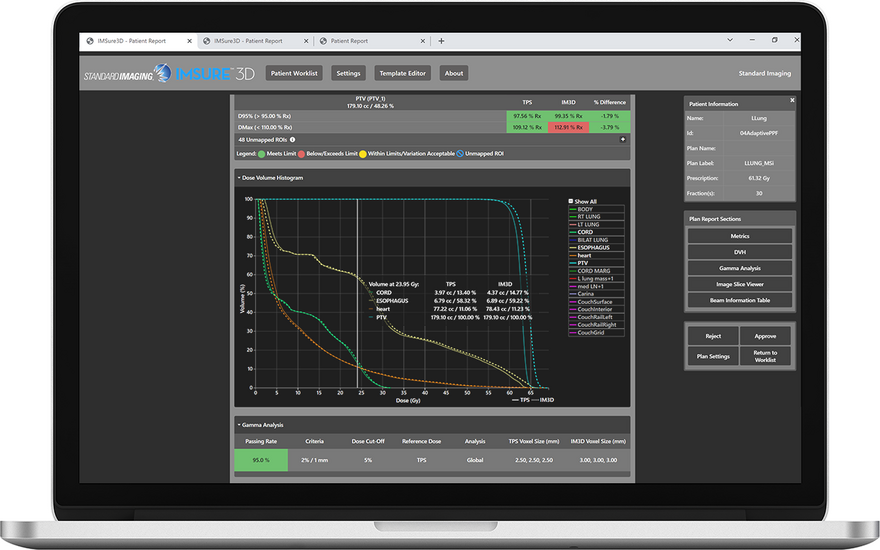Open the Template Editor

pyautogui.click(x=401, y=73)
